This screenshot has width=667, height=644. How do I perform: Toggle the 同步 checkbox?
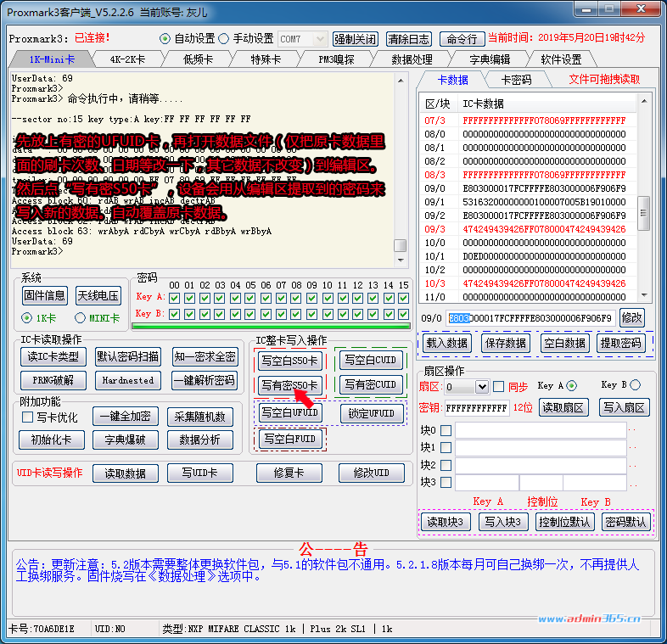[x=498, y=387]
